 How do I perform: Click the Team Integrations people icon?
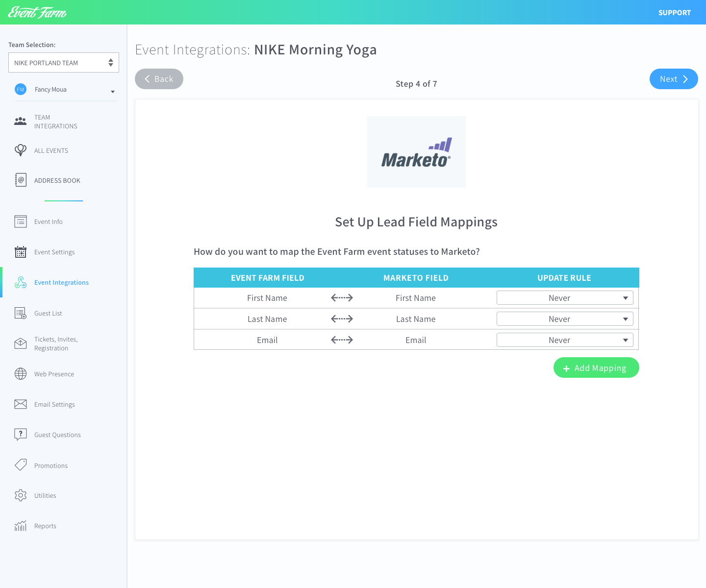[21, 121]
